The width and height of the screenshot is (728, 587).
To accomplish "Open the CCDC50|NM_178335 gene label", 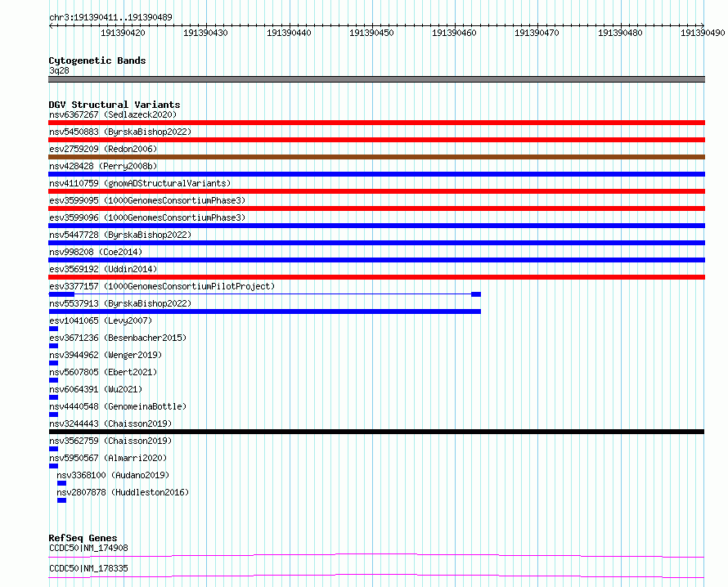I will (x=88, y=568).
